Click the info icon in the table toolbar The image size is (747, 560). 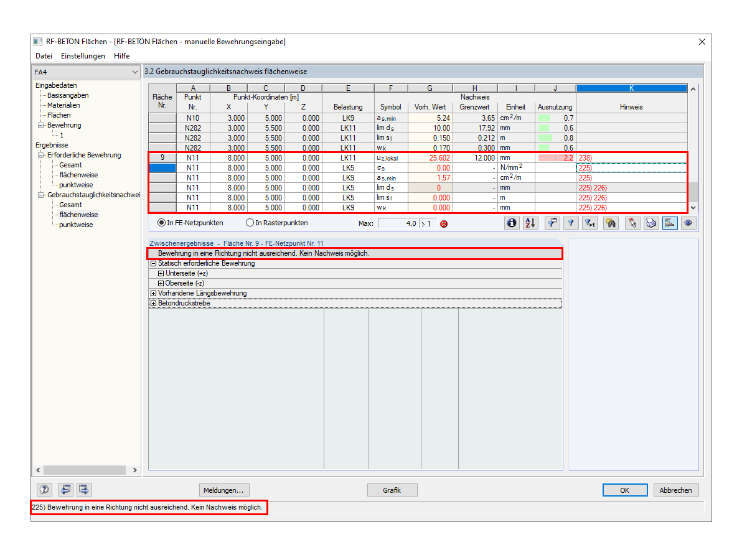512,223
